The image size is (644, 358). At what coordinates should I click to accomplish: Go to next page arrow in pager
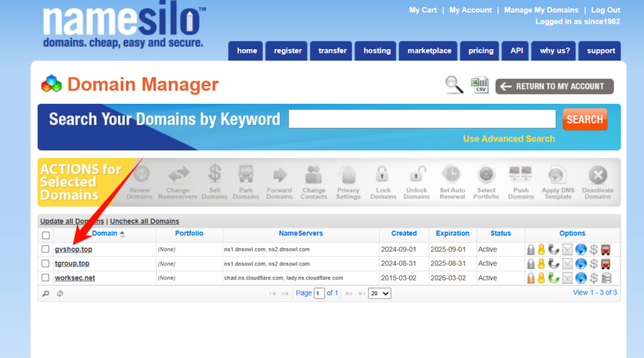349,293
